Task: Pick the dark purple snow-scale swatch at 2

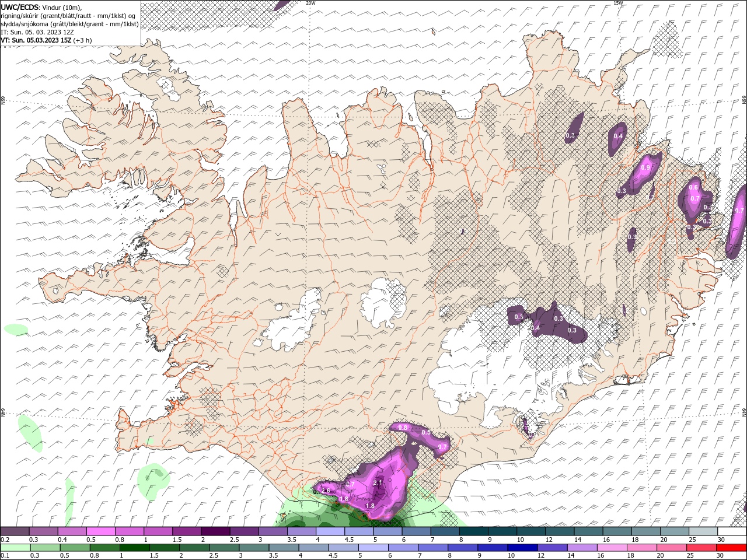Action: click(x=215, y=531)
